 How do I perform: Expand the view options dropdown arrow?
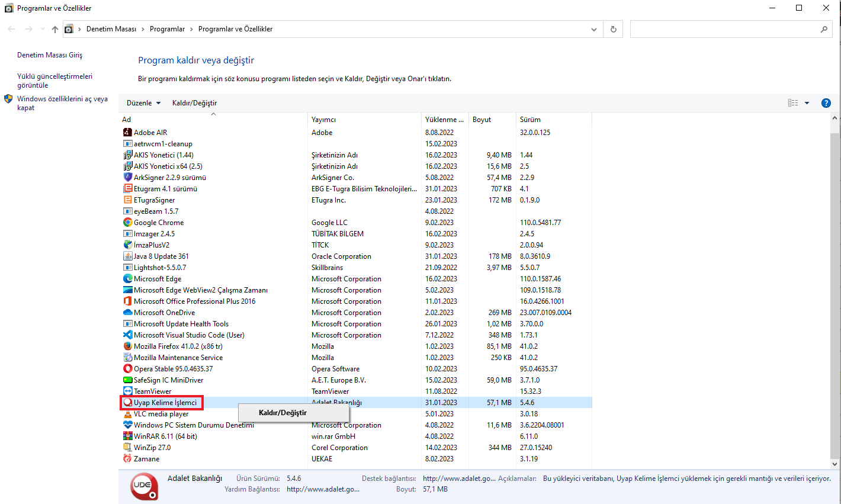tap(807, 103)
